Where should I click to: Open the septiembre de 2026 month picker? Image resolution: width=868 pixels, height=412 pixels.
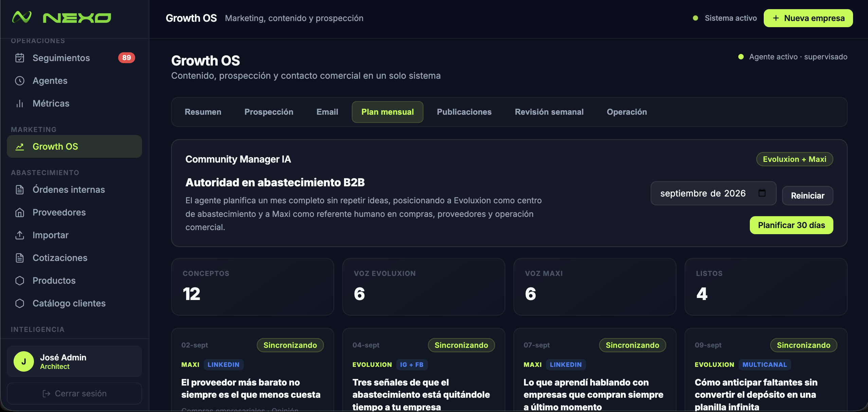click(x=713, y=193)
